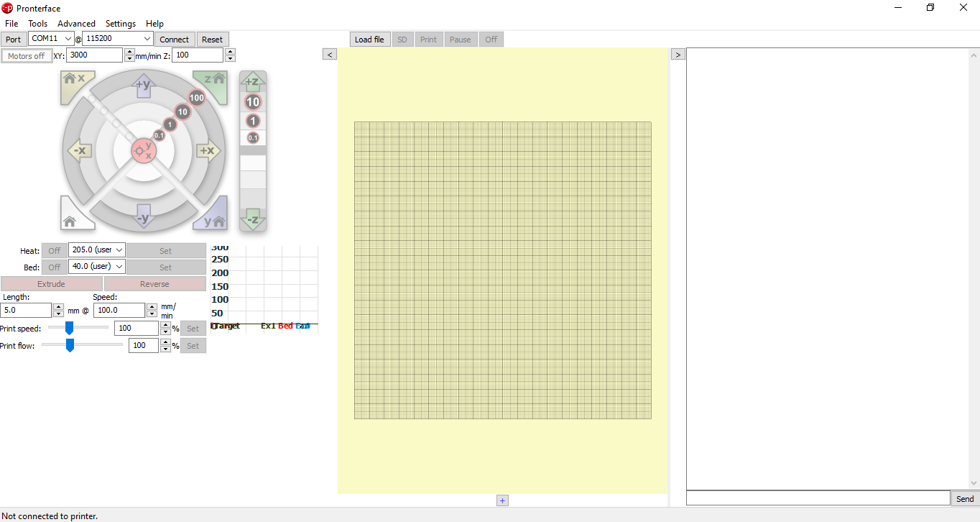The height and width of the screenshot is (522, 980).
Task: Open the Help menu
Action: tap(154, 24)
